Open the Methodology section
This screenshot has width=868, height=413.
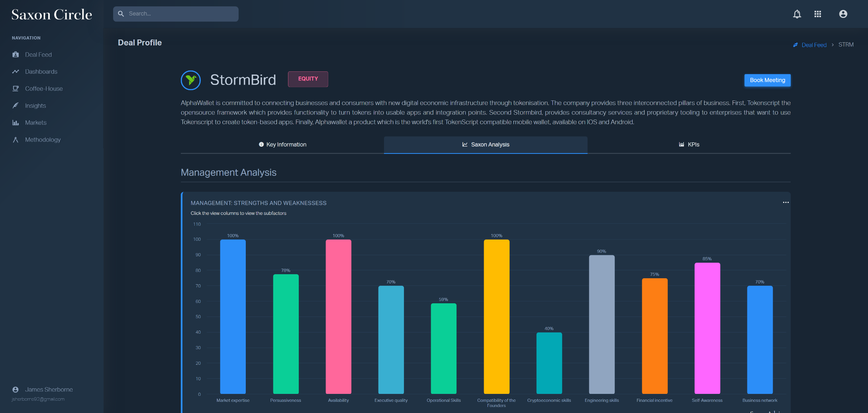(43, 140)
